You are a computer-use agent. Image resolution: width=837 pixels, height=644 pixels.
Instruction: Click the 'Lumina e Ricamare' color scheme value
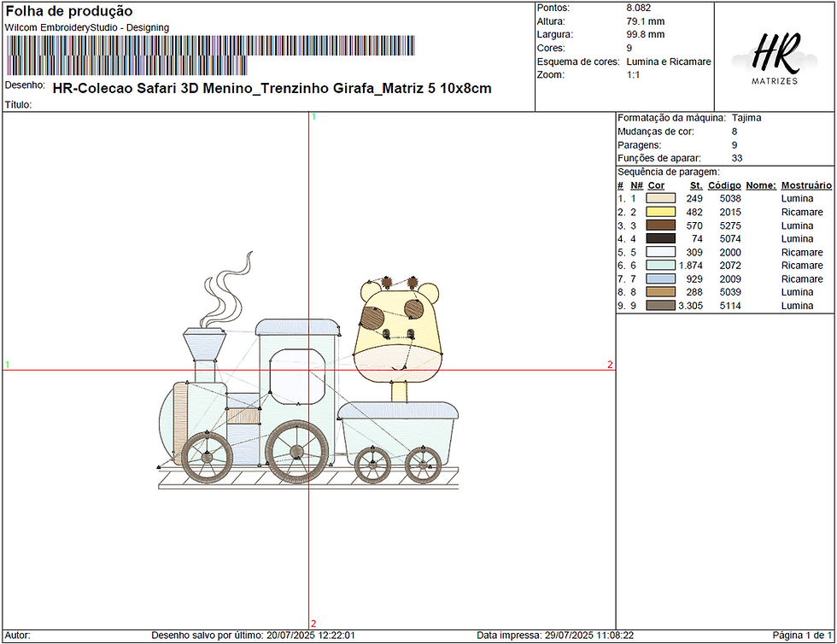668,61
